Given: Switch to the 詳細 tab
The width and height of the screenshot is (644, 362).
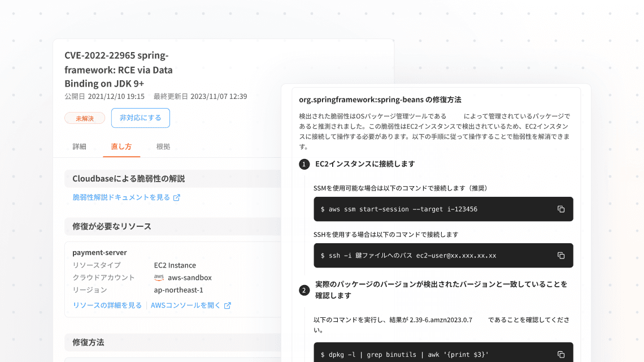Looking at the screenshot, I should click(x=79, y=146).
